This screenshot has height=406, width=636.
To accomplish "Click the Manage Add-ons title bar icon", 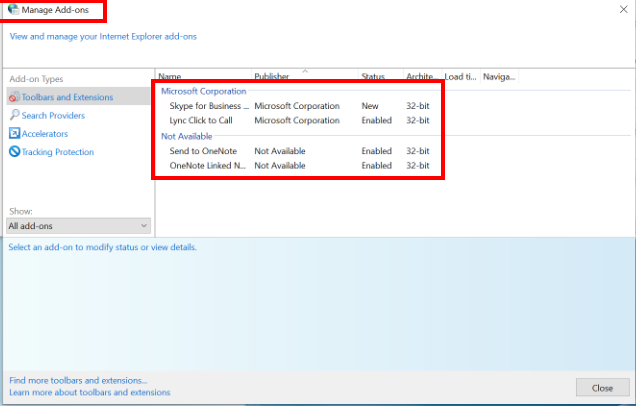I will pyautogui.click(x=11, y=9).
